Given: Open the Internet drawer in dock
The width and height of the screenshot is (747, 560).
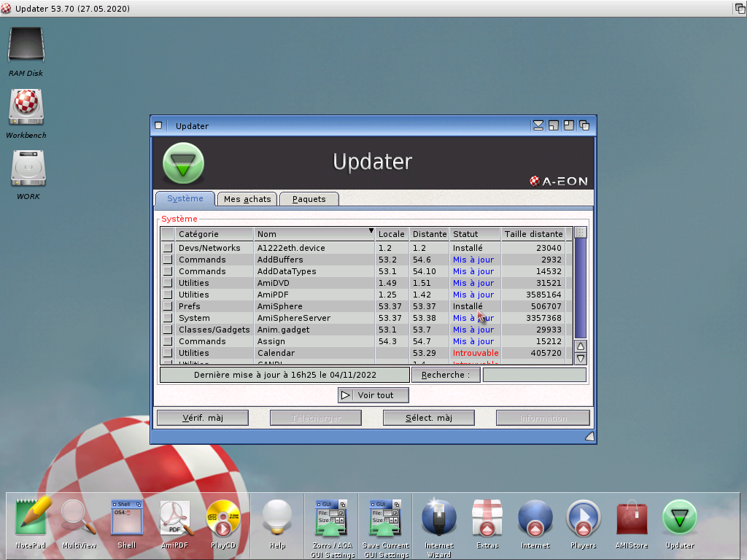Looking at the screenshot, I should (535, 518).
